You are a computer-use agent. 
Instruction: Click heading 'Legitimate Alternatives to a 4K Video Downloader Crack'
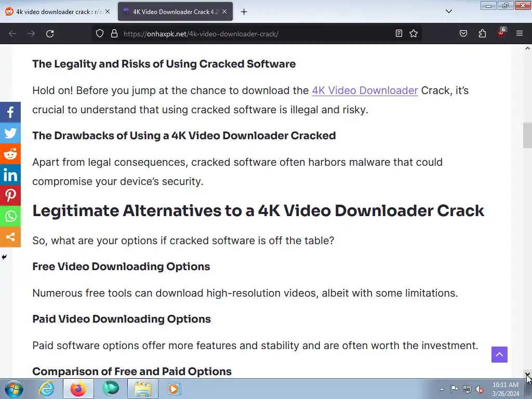258,211
